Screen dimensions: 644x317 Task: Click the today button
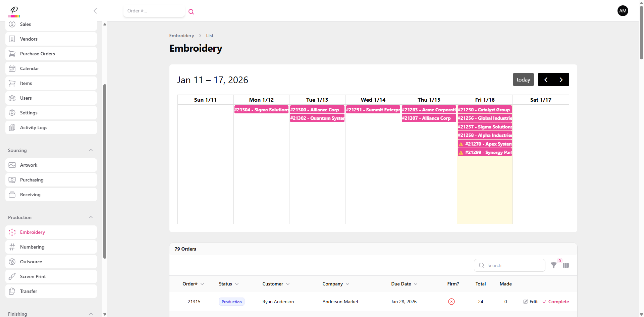pyautogui.click(x=523, y=80)
